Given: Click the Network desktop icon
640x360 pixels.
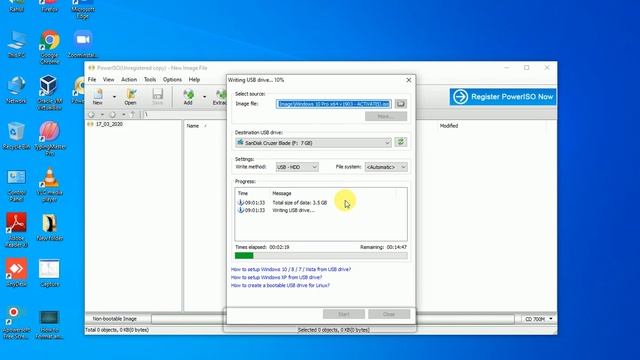Looking at the screenshot, I should tap(16, 89).
